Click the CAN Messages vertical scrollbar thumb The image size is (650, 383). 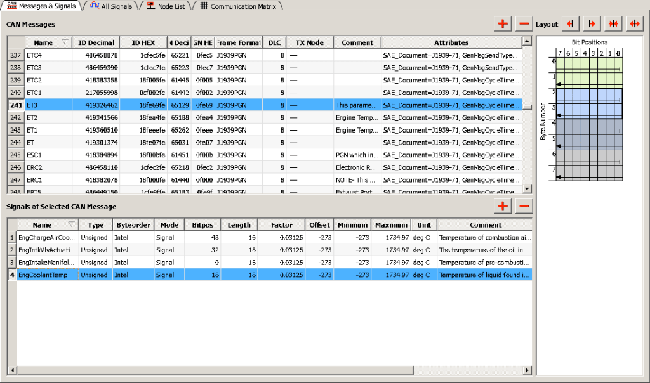tap(527, 107)
